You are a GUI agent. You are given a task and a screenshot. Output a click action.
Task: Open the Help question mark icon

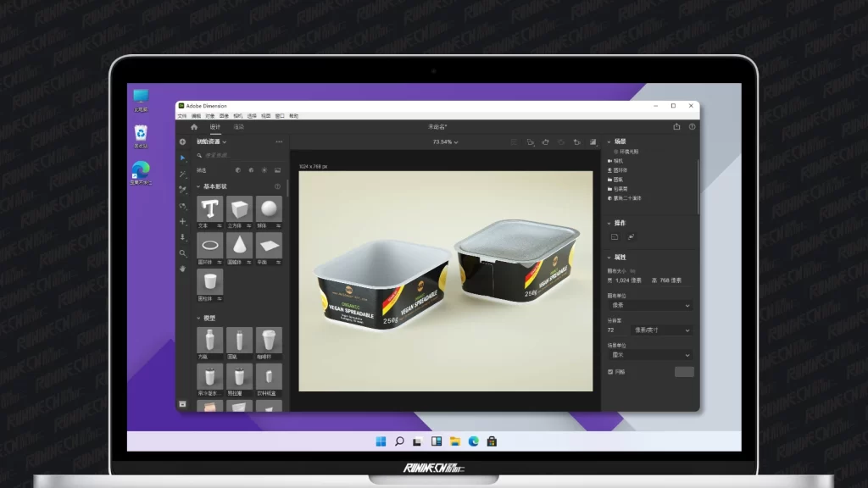point(692,127)
